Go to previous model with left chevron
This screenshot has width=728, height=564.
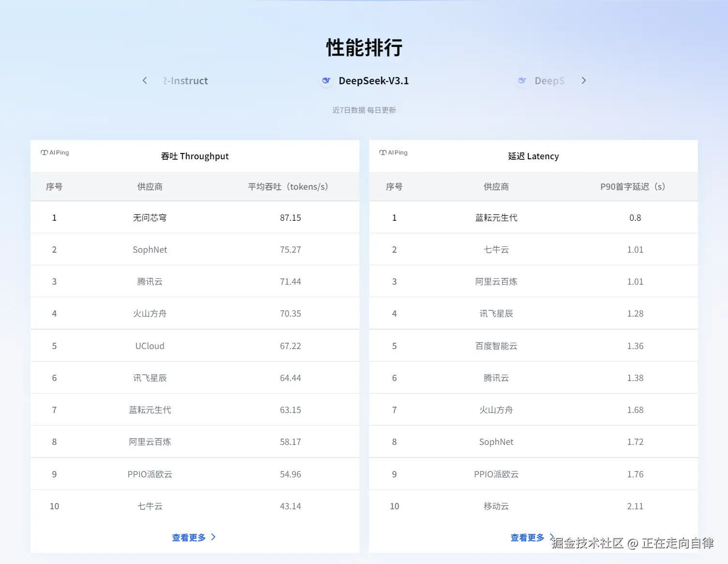pyautogui.click(x=145, y=80)
